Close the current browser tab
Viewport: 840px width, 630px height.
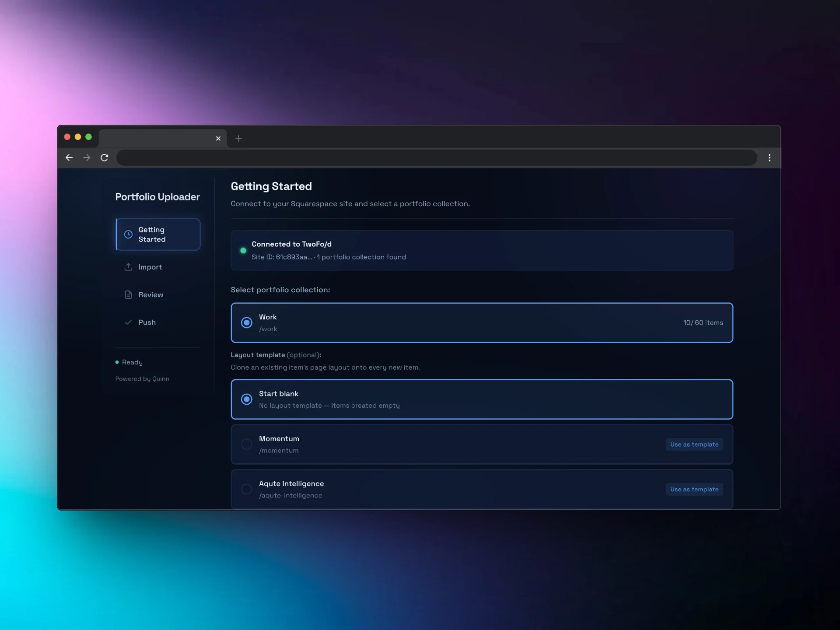click(x=218, y=139)
